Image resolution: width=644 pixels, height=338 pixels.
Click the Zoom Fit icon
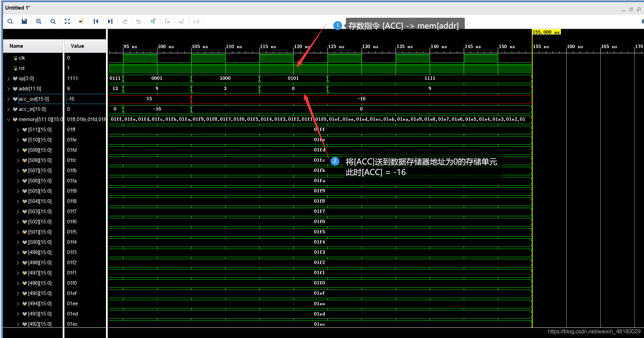(x=67, y=21)
